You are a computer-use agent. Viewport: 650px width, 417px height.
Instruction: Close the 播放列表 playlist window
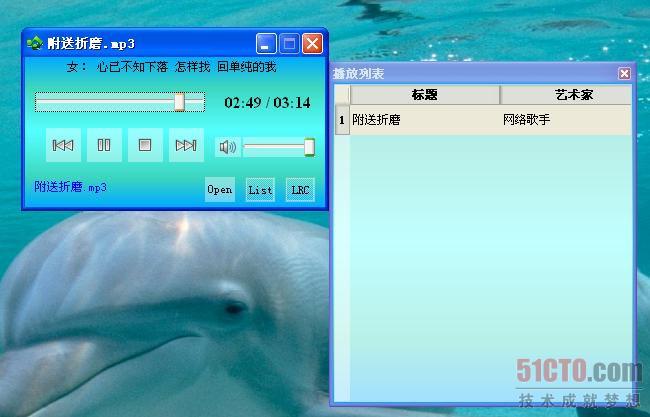(x=624, y=74)
